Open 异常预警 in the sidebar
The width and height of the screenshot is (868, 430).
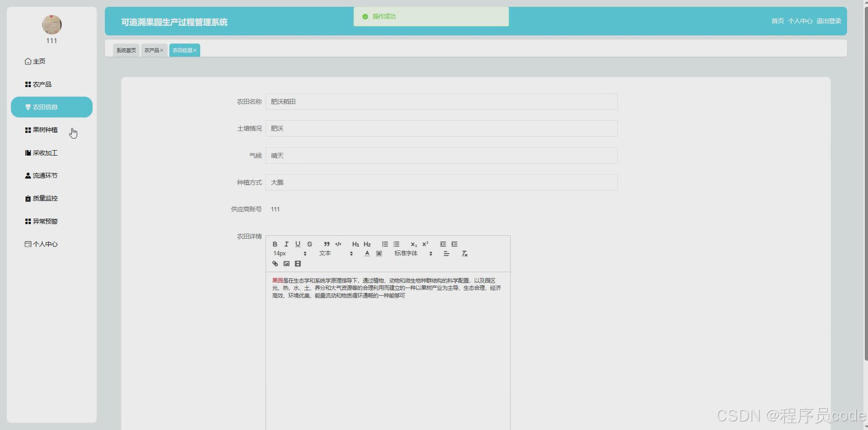tap(52, 221)
